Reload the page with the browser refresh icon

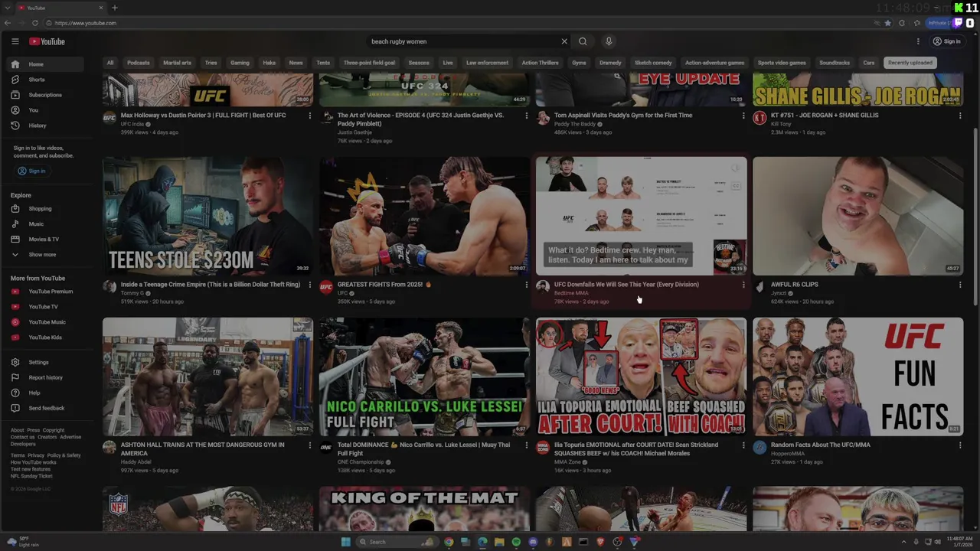[x=34, y=23]
